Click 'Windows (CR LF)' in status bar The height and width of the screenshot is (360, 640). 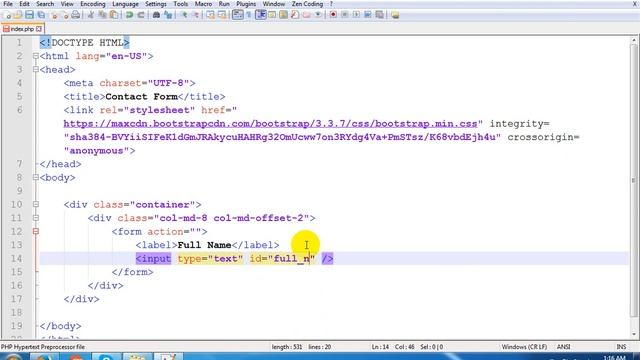click(x=524, y=347)
